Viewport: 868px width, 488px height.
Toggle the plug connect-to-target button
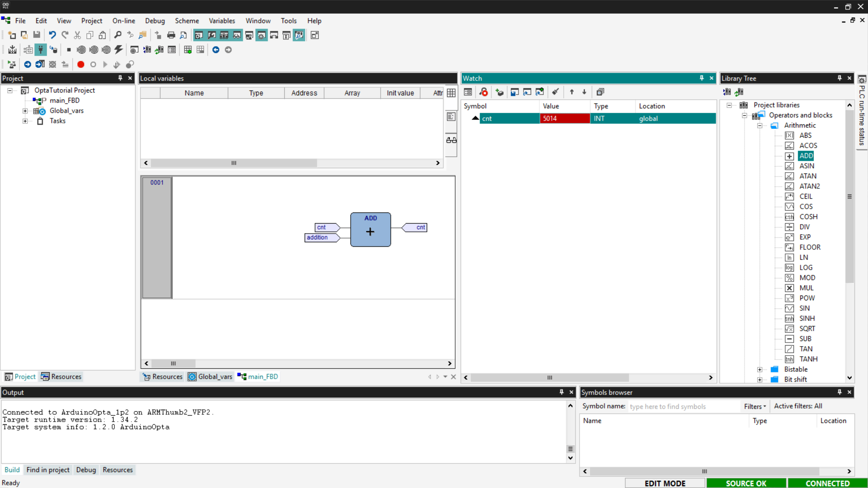[x=41, y=50]
